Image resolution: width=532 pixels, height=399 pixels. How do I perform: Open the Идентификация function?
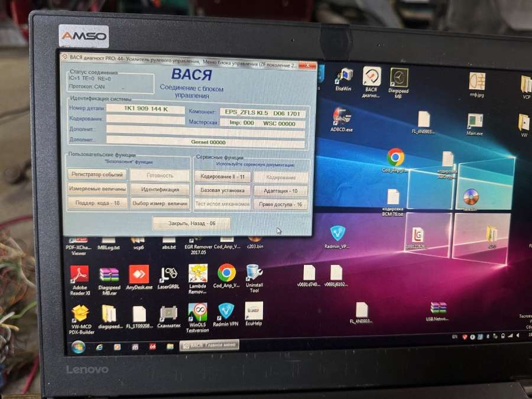(x=160, y=189)
